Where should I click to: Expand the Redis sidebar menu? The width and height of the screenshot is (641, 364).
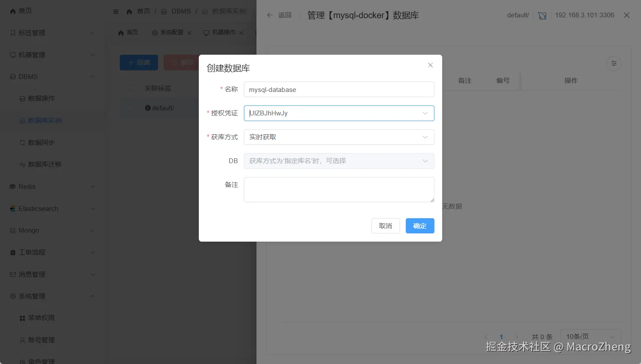[x=52, y=187]
